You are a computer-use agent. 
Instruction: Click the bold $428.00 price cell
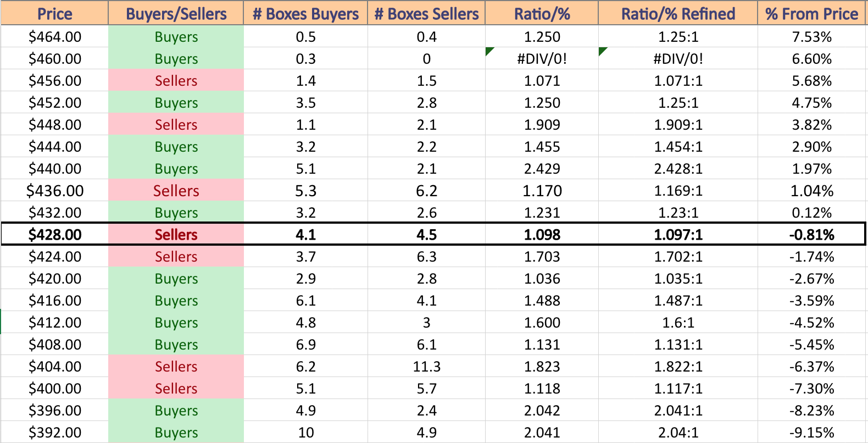pos(54,235)
